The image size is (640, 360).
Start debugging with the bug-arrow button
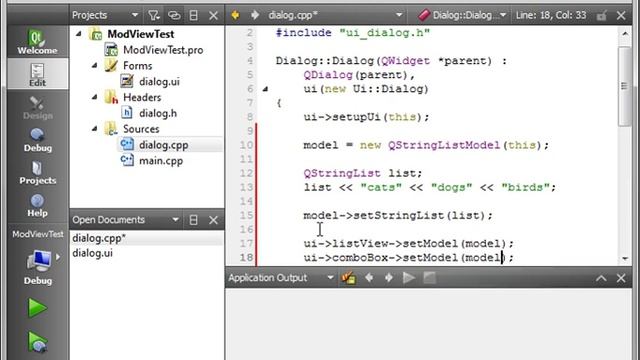37,342
